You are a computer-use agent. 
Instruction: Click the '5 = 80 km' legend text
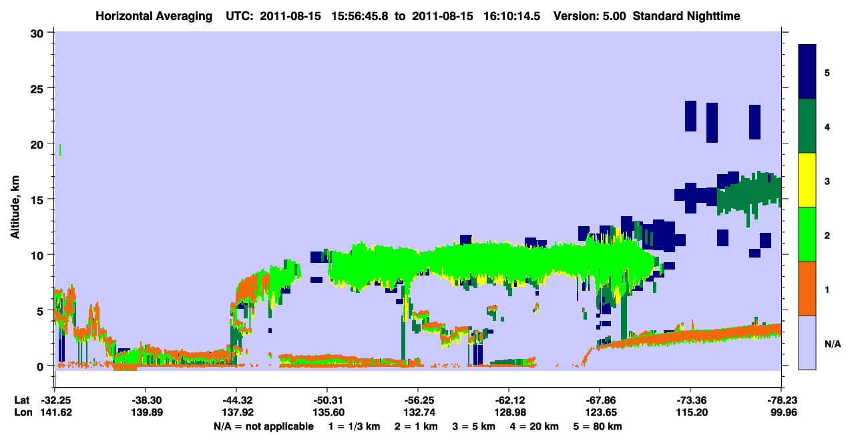pyautogui.click(x=598, y=426)
